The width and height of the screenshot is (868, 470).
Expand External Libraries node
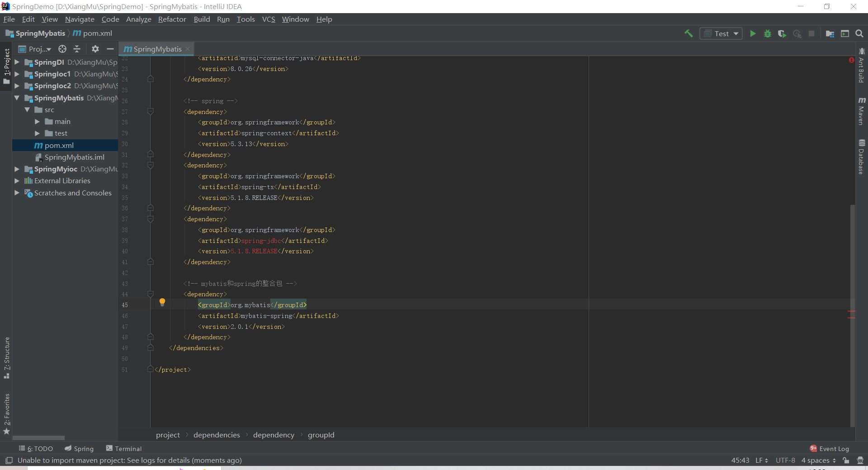tap(17, 180)
